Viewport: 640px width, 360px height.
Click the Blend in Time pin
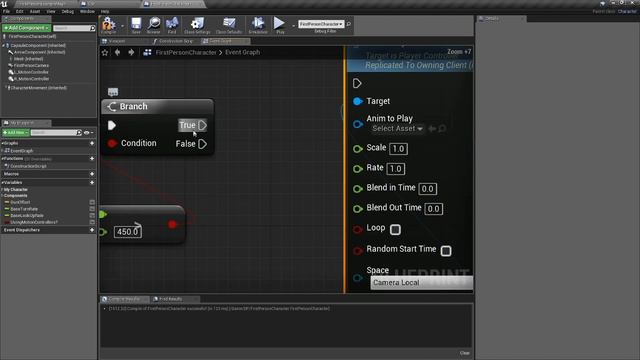tap(358, 189)
